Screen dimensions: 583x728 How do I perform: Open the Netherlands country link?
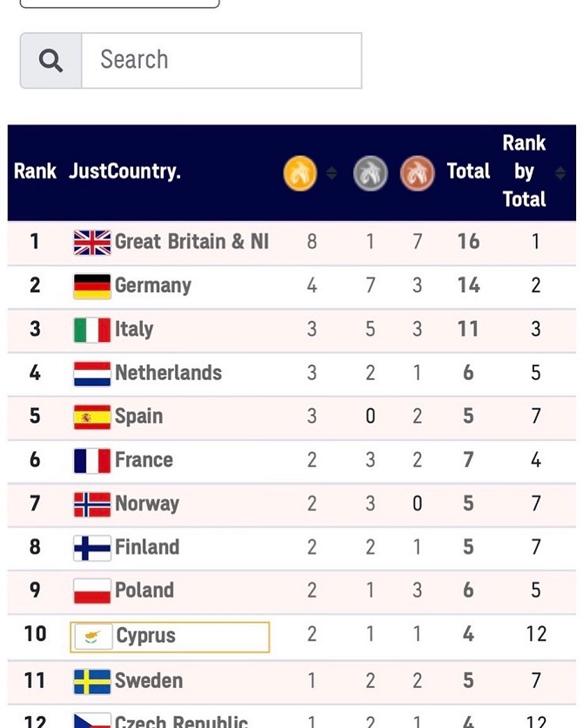tap(168, 373)
